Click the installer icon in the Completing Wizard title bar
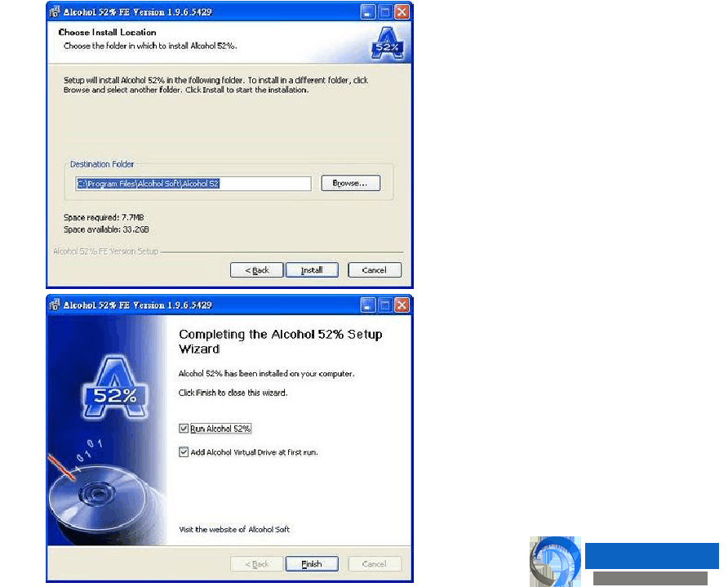 (55, 305)
